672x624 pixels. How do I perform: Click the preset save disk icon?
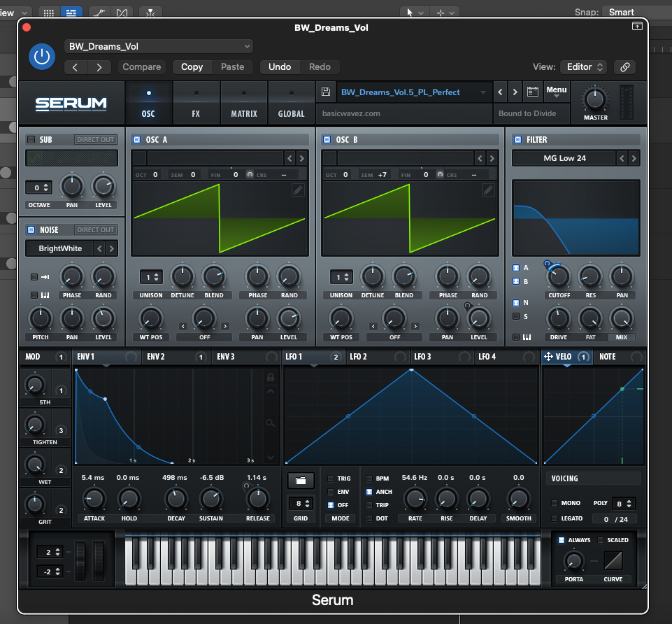[x=325, y=92]
